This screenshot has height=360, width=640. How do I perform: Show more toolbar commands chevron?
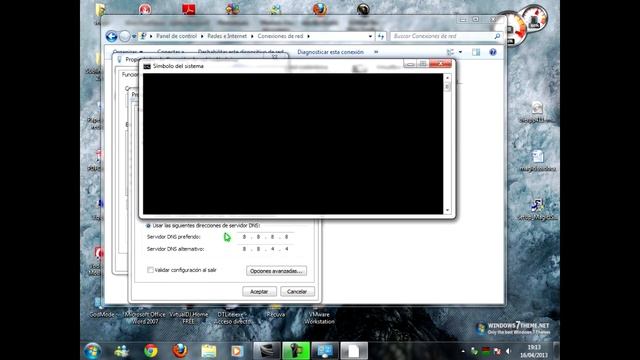pos(376,52)
